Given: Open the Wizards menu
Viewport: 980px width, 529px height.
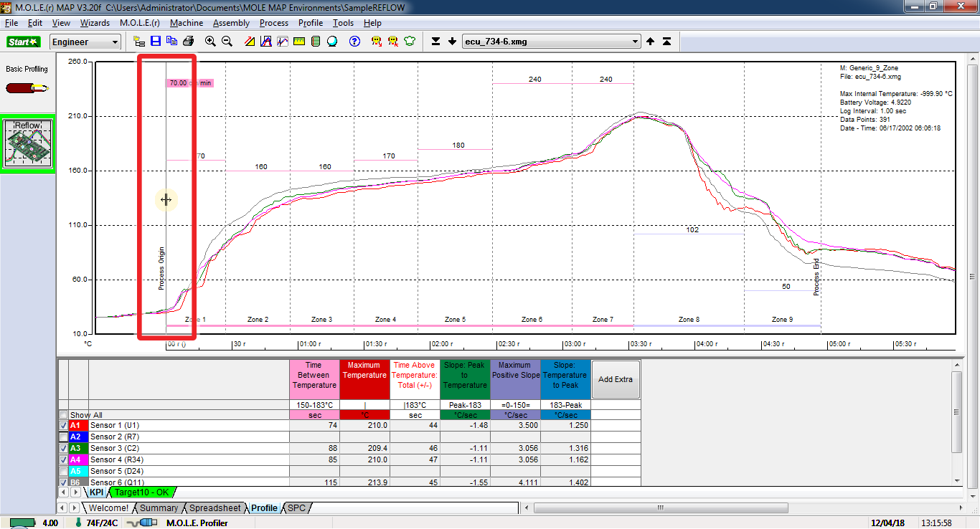Looking at the screenshot, I should pyautogui.click(x=95, y=23).
